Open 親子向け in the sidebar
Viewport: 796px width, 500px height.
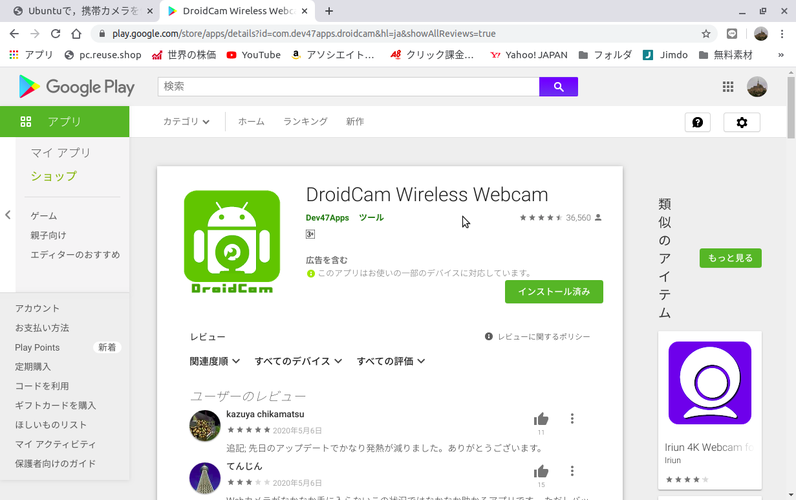[48, 235]
